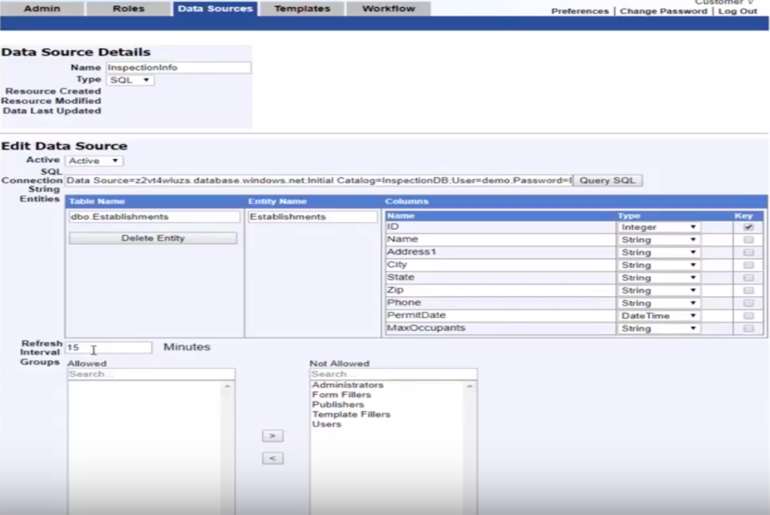Screen dimensions: 770x515
Task: Open the Type dropdown for Address1 column
Action: tap(658, 252)
